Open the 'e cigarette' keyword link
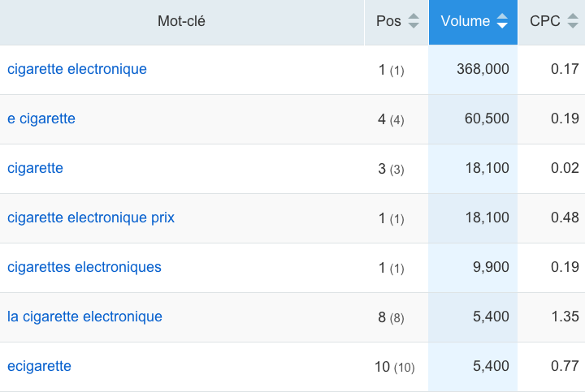 coord(41,118)
